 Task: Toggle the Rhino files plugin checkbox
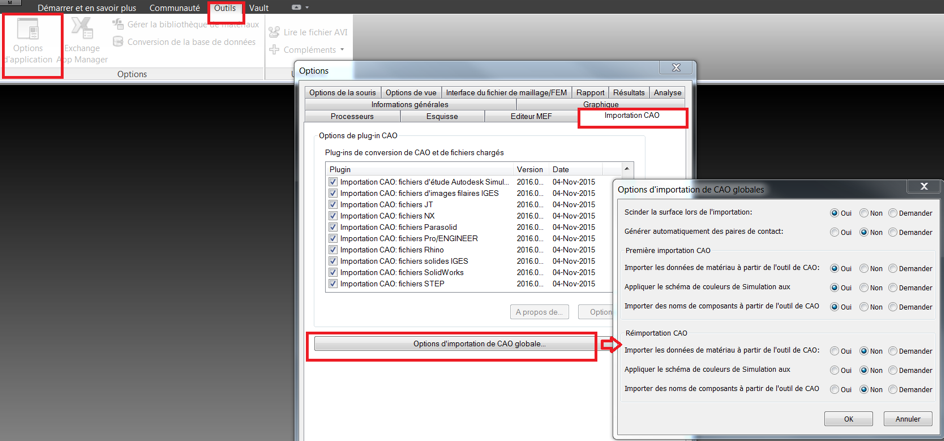click(x=333, y=250)
